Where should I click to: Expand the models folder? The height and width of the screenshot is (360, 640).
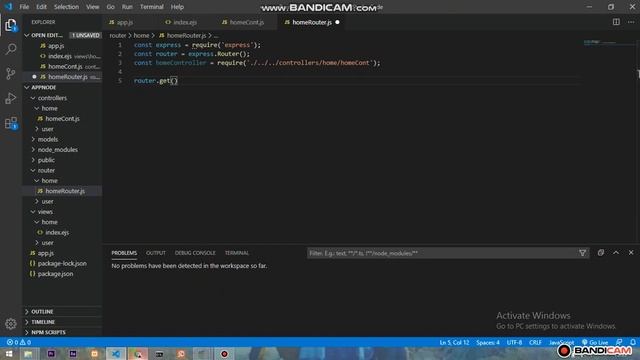pyautogui.click(x=48, y=139)
